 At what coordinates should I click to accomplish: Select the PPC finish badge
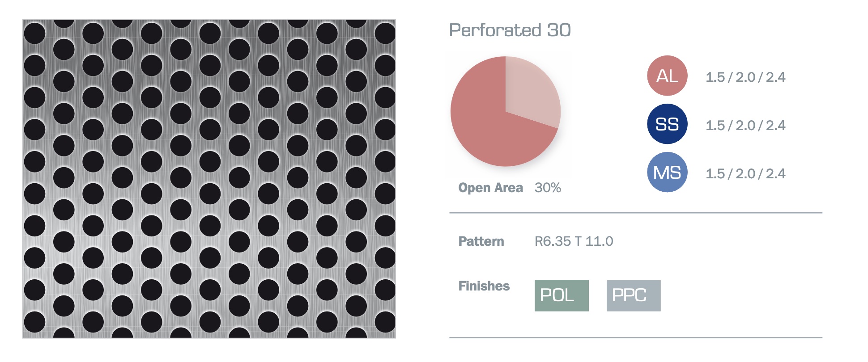tap(634, 295)
